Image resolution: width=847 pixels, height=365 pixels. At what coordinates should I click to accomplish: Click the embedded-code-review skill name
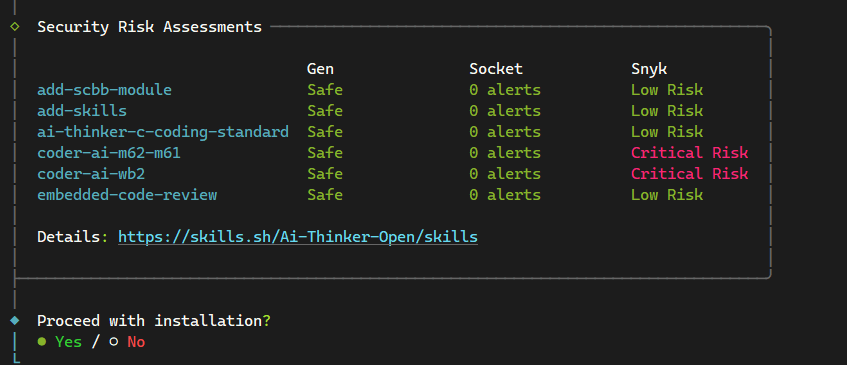[127, 195]
